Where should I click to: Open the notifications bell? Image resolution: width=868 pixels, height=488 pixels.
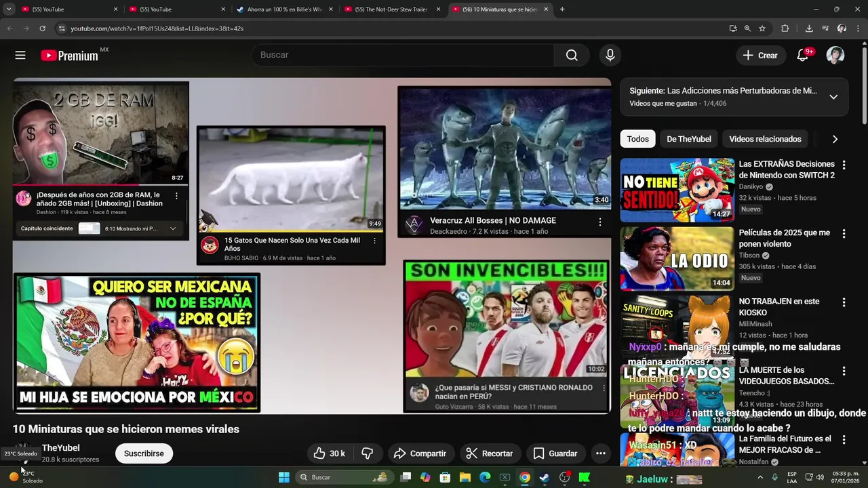[x=803, y=56]
